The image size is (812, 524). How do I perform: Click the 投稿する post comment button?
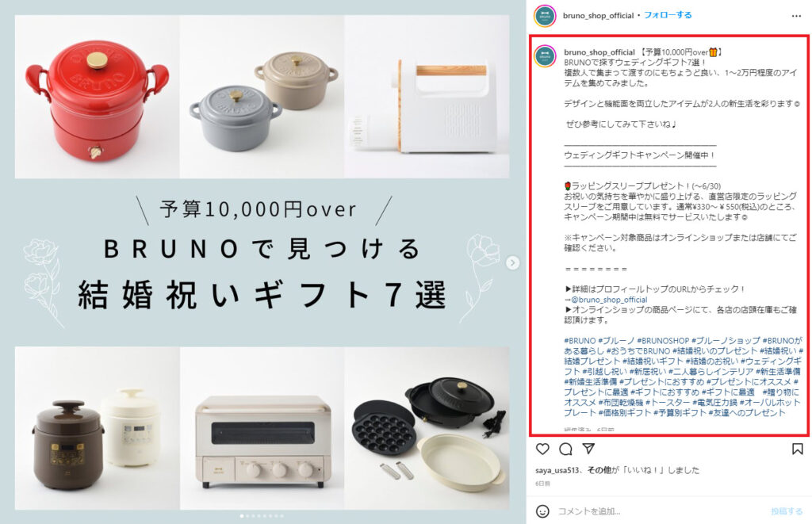point(787,511)
